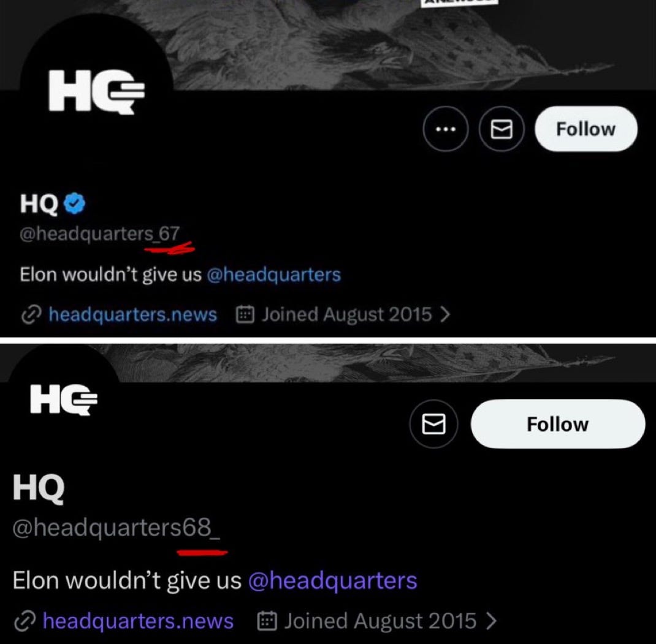Open @headquarters mention in the verified profile bio
This screenshot has width=656, height=644.
point(273,275)
